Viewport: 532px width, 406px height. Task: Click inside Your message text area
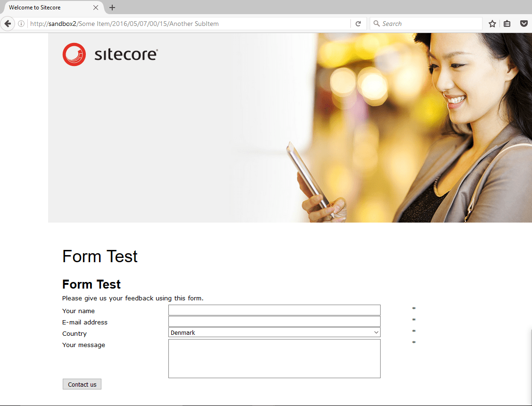(274, 358)
